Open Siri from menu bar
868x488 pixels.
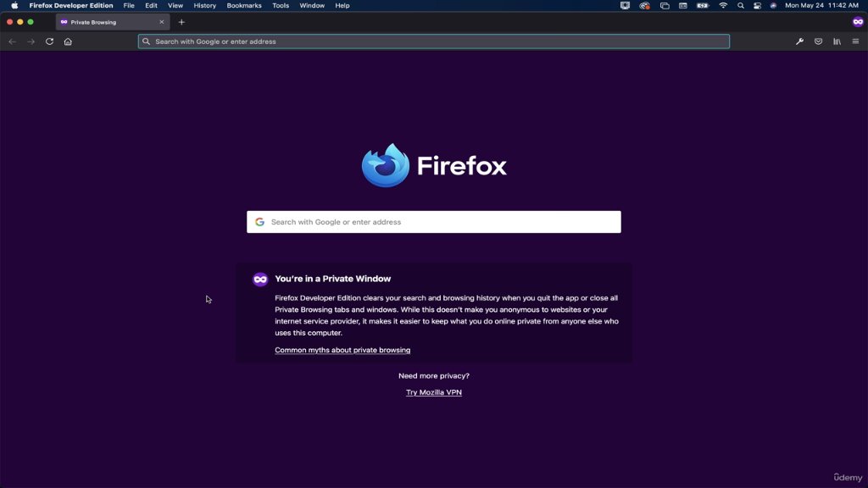tap(773, 6)
